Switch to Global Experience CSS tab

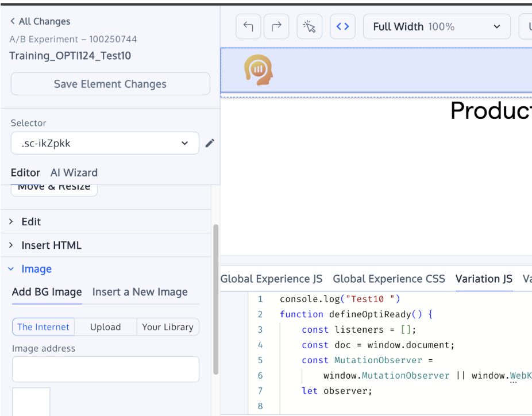tap(389, 279)
